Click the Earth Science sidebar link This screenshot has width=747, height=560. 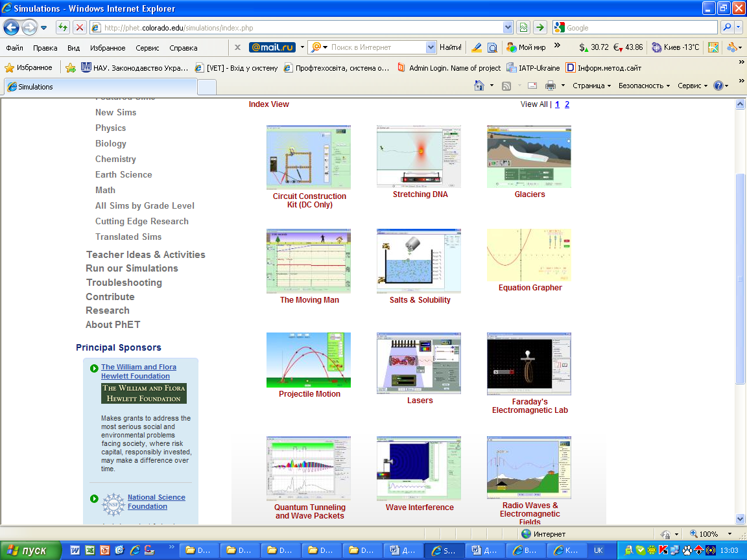click(124, 175)
